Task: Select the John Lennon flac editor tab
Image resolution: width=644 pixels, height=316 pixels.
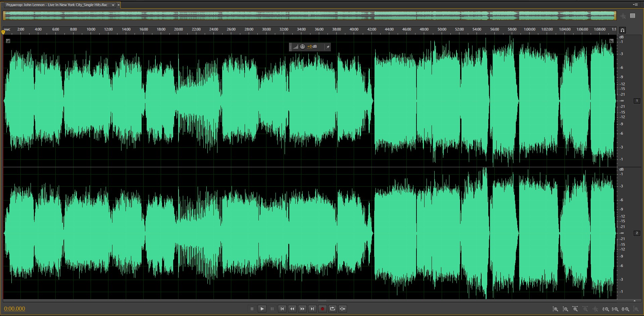Action: tap(57, 5)
